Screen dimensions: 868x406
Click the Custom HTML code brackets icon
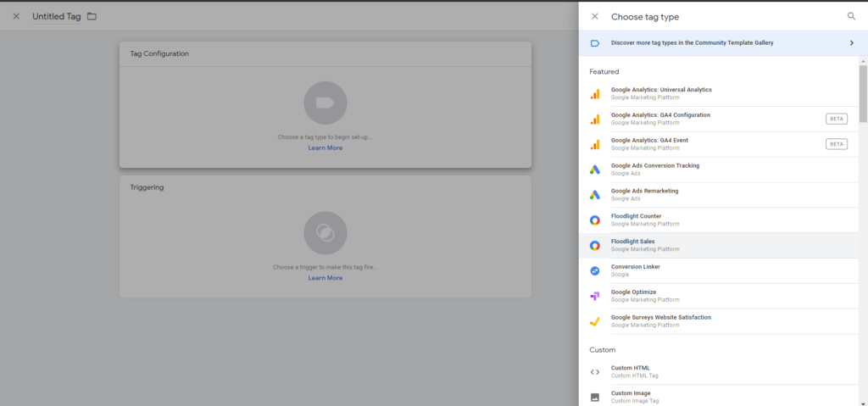click(594, 372)
